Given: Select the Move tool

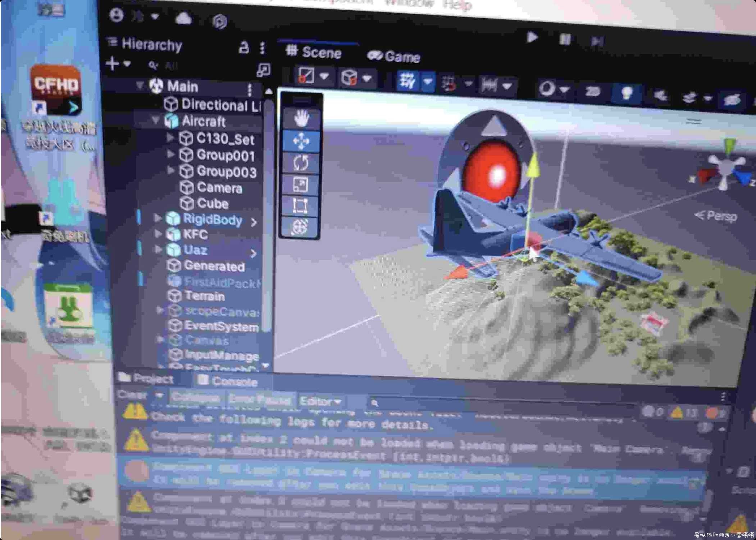Looking at the screenshot, I should 301,141.
